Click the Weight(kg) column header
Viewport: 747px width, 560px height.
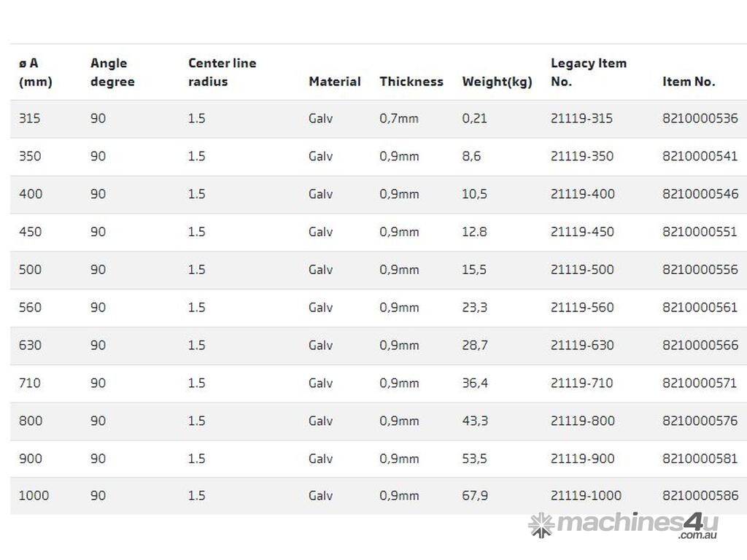point(497,82)
